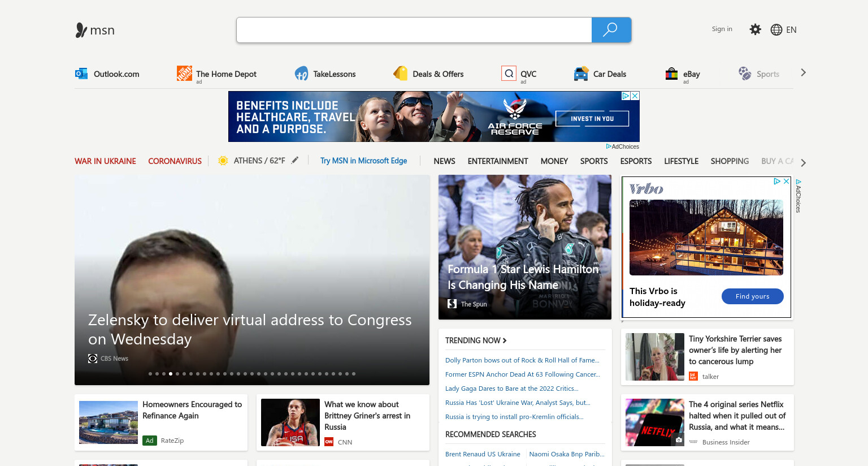Click the TakeLessons icon
This screenshot has width=868, height=466.
302,74
